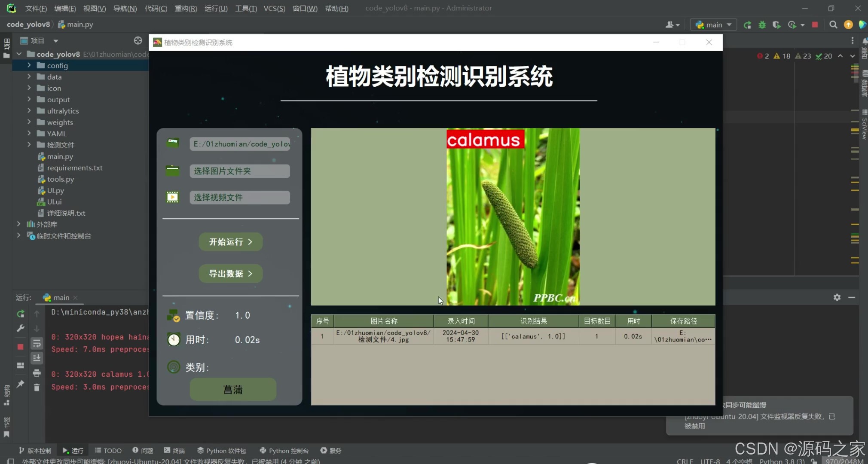Open search everywhere with the magnifier icon

tap(833, 25)
